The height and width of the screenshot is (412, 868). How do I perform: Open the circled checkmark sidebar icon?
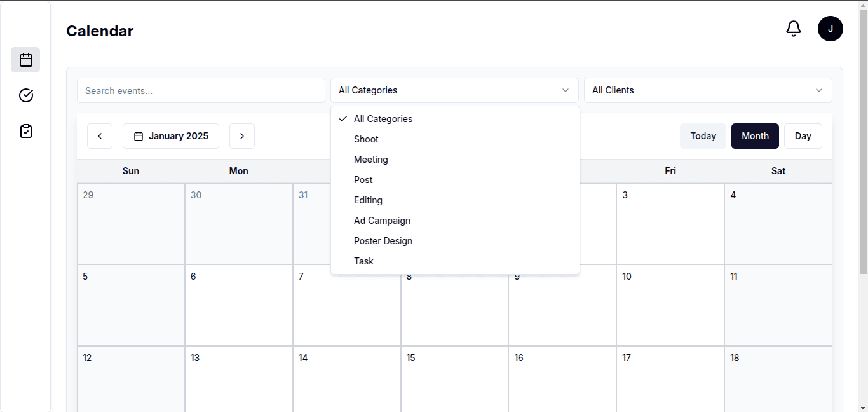point(25,95)
